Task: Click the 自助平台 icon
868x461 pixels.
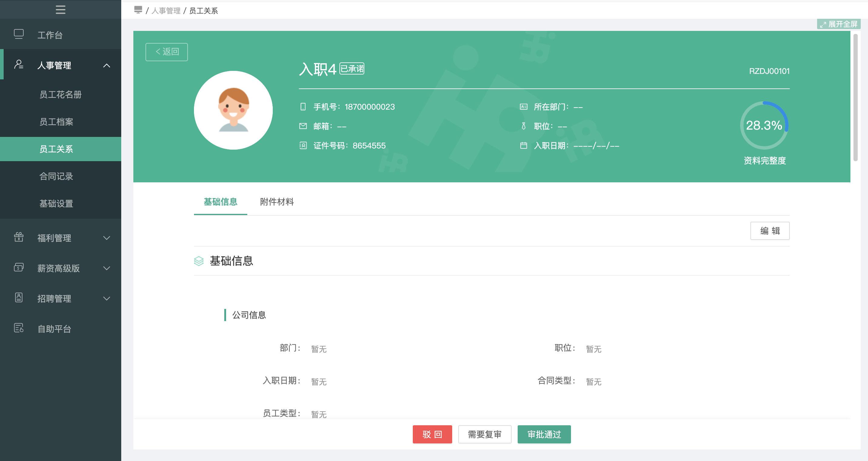Action: 19,328
